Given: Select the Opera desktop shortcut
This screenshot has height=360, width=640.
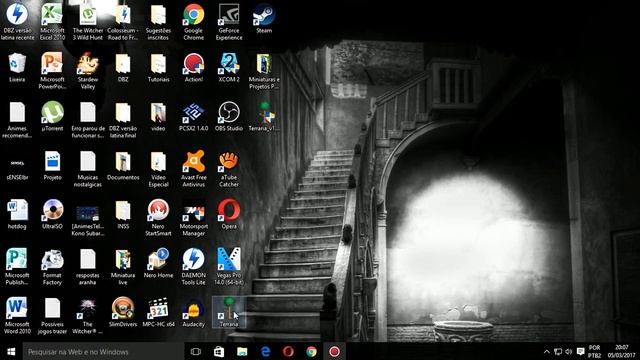Looking at the screenshot, I should [229, 215].
